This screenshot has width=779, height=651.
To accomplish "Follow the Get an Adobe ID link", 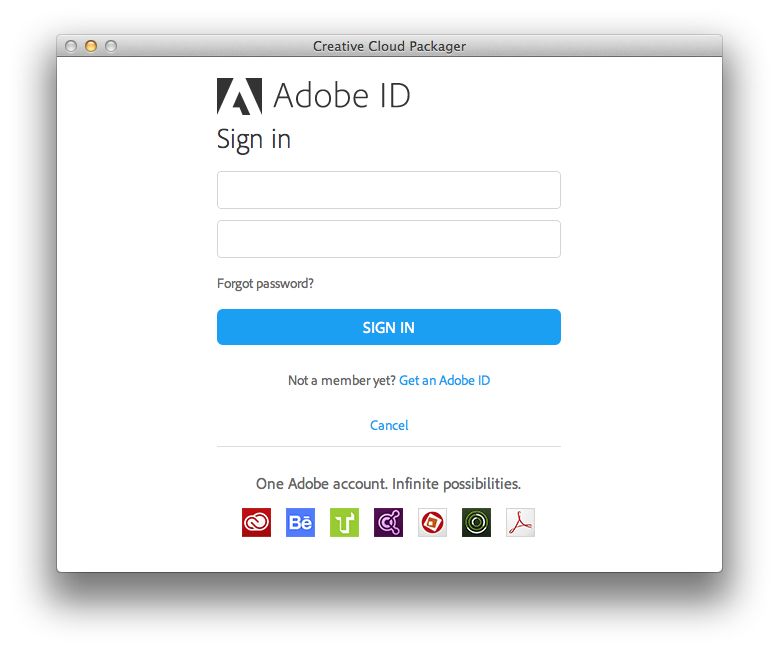I will [x=444, y=381].
